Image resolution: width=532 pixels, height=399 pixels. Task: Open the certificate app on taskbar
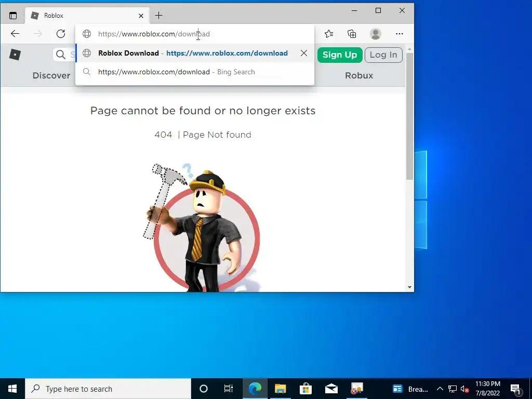(x=356, y=389)
